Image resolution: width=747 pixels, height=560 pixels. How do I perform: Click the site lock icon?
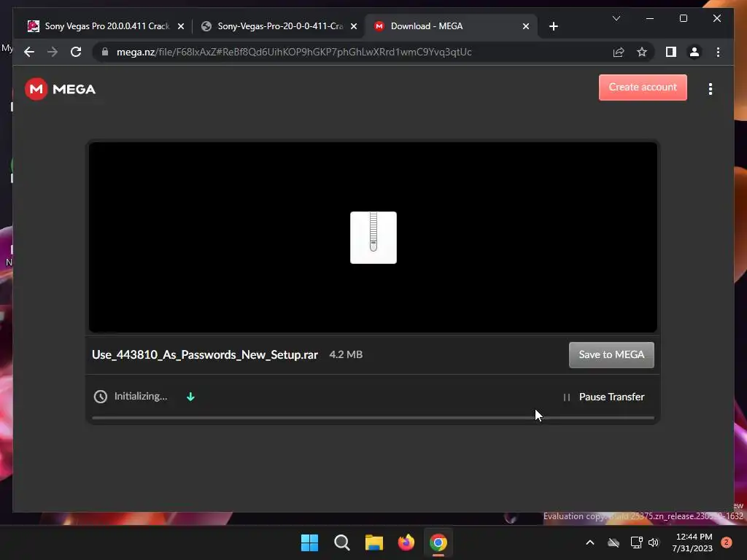pos(105,52)
